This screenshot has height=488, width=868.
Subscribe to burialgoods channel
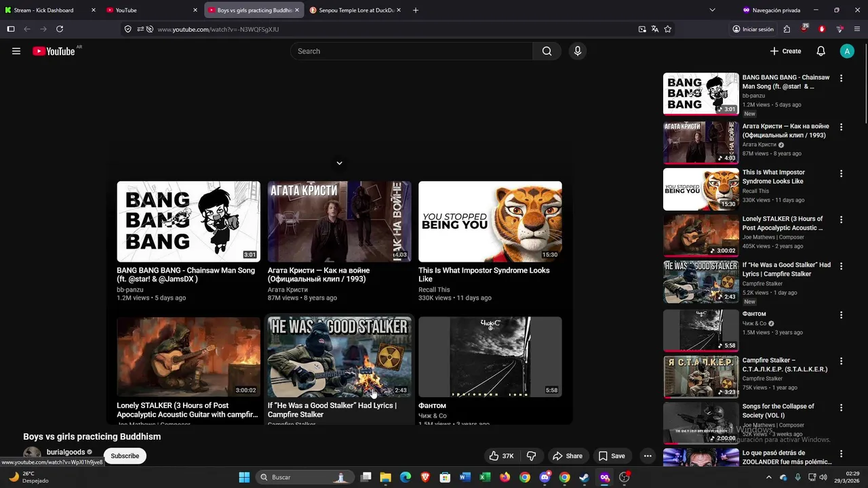pyautogui.click(x=125, y=456)
